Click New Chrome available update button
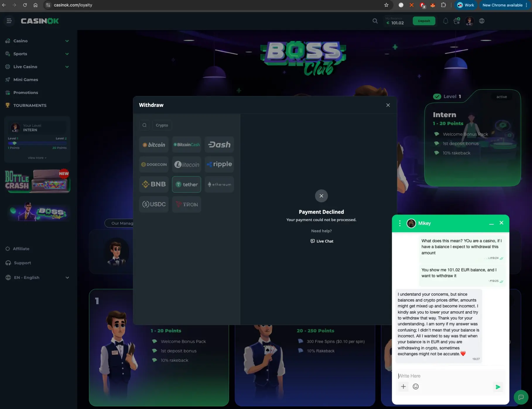This screenshot has width=532, height=409. click(x=505, y=5)
